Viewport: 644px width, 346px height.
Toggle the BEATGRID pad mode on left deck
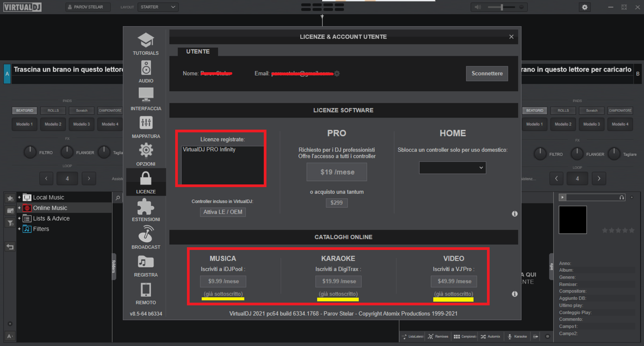[x=25, y=110]
